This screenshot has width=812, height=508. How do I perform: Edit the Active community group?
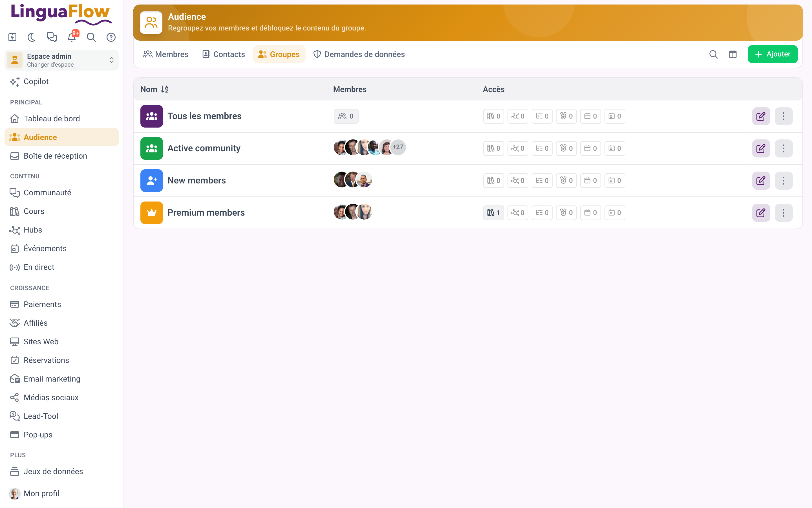coord(761,148)
